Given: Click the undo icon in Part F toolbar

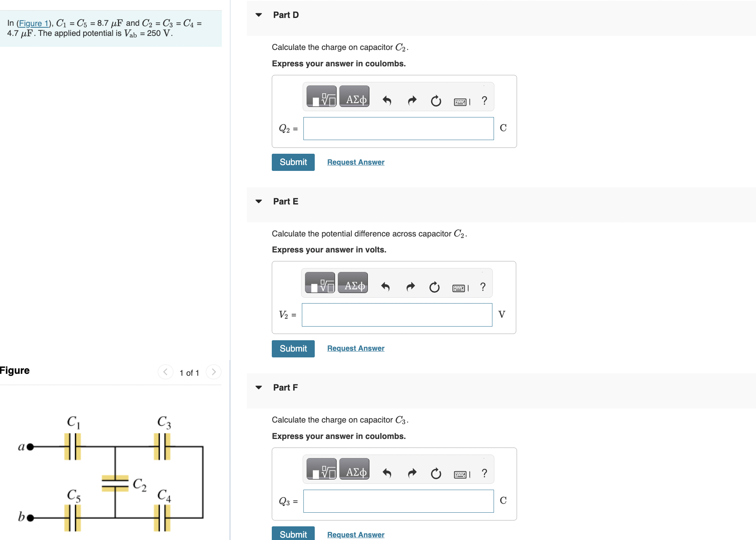Looking at the screenshot, I should [x=387, y=472].
